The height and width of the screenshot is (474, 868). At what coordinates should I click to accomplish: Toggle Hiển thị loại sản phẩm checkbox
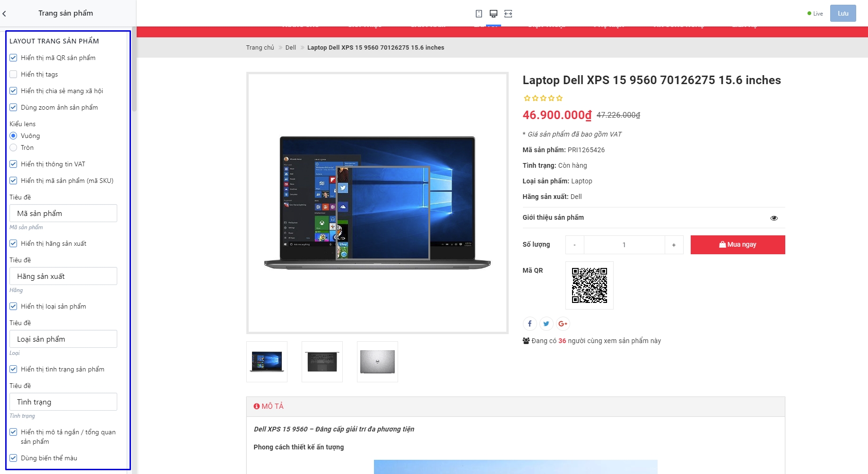pos(13,306)
